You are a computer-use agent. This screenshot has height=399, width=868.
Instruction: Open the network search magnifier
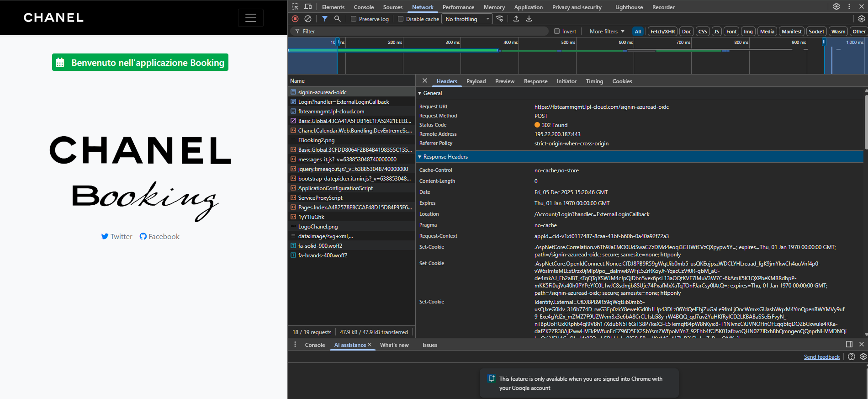[337, 19]
